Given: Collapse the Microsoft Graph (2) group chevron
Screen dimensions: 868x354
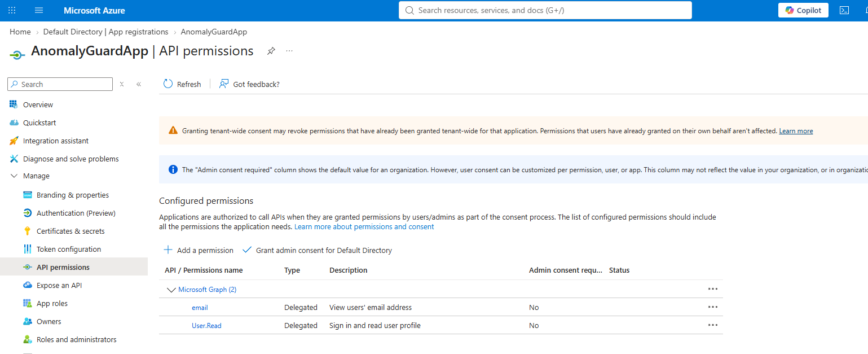Looking at the screenshot, I should click(x=171, y=290).
